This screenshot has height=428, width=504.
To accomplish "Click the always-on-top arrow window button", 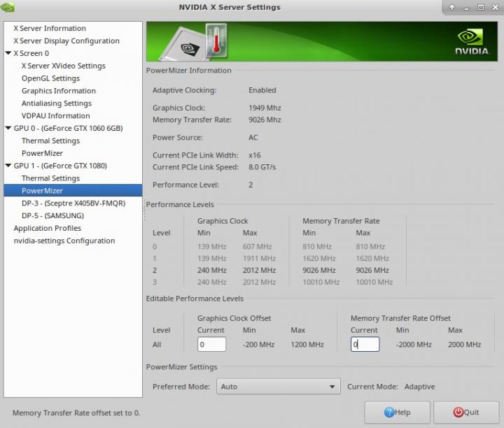I will click(452, 7).
